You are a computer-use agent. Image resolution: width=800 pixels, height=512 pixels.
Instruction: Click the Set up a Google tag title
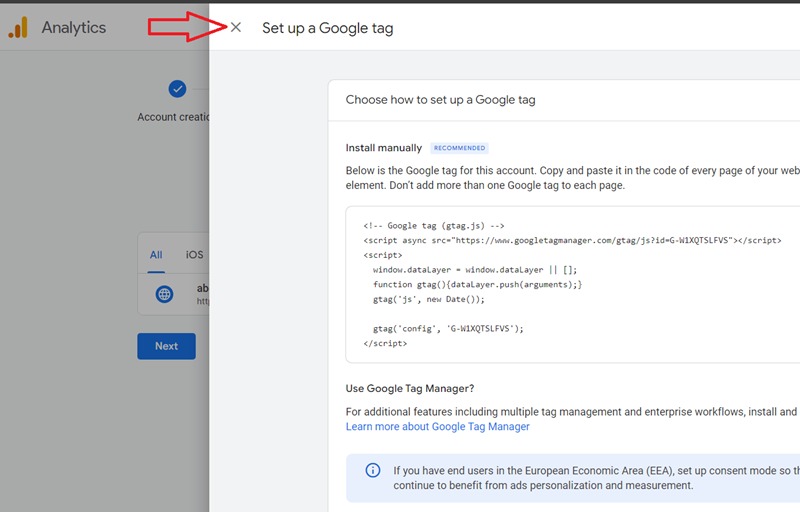[328, 28]
